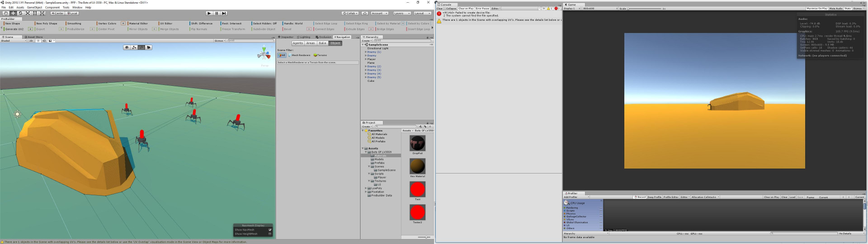Viewport: 868px width, 244px height.
Task: Select ProBuilder vertex selection mode
Action: (134, 47)
